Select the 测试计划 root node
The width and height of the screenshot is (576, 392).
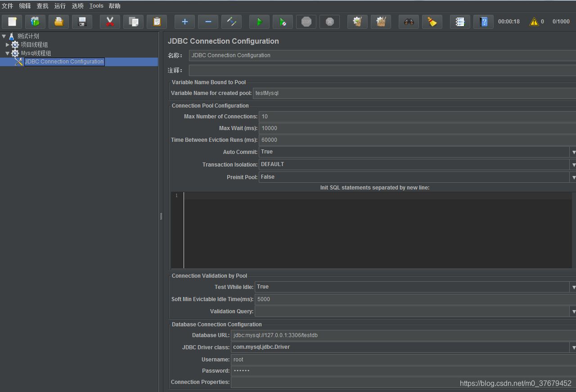pos(28,36)
